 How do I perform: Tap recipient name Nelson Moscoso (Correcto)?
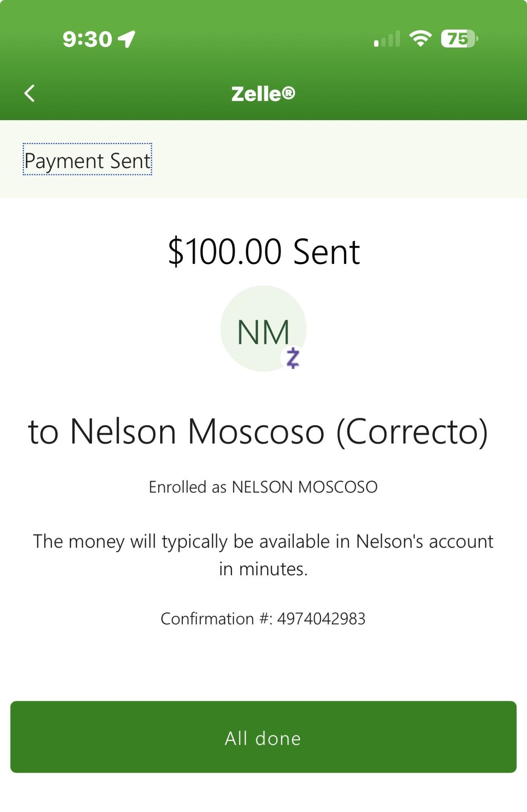258,431
